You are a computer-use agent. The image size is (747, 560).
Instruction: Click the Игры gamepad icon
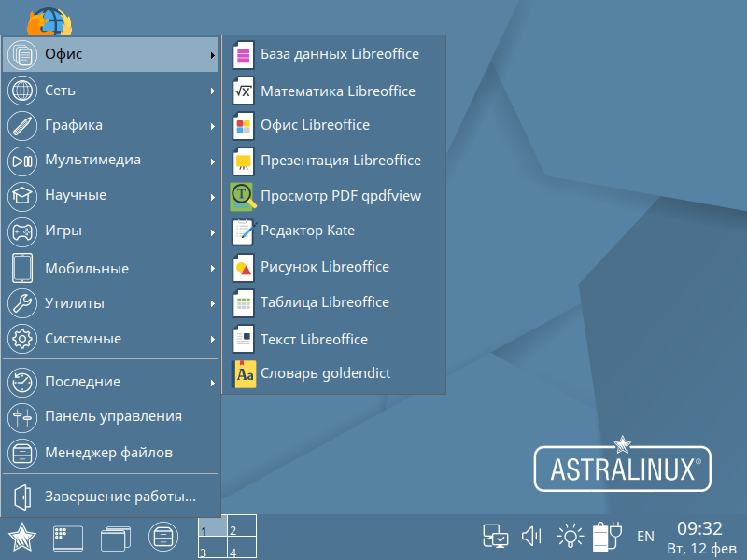tap(21, 231)
